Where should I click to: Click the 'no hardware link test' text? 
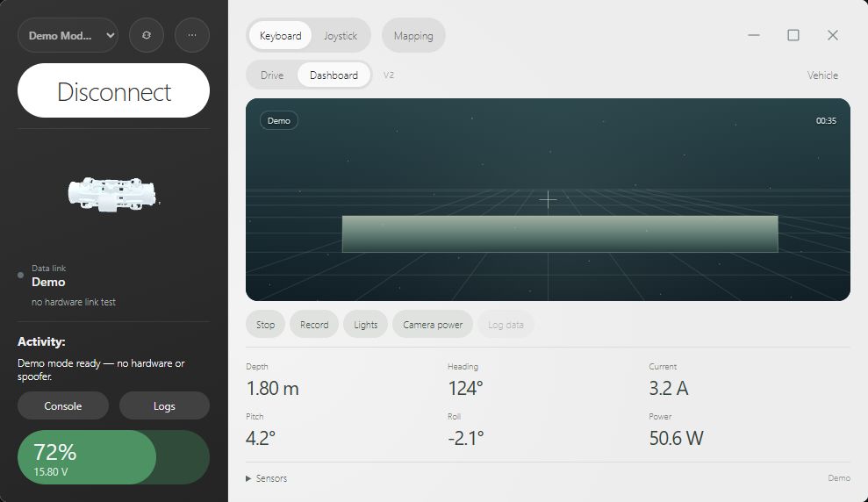(74, 302)
